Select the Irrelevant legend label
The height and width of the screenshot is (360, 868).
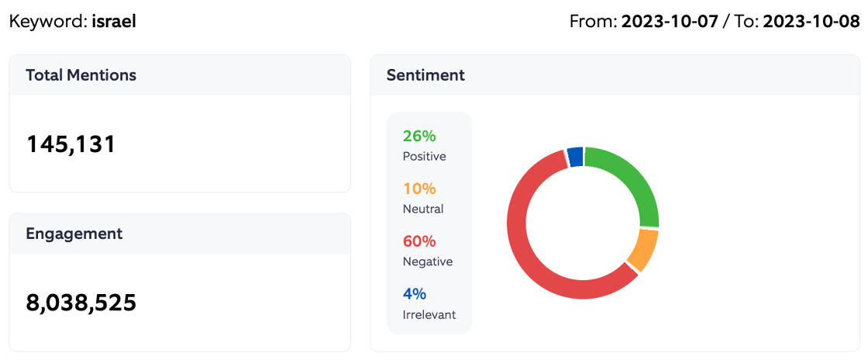click(429, 314)
